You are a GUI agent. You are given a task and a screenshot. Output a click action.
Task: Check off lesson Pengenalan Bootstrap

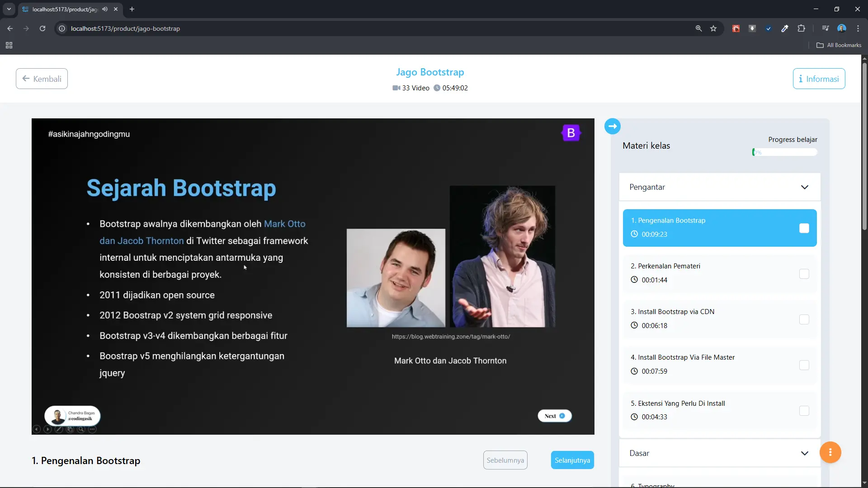(804, 228)
